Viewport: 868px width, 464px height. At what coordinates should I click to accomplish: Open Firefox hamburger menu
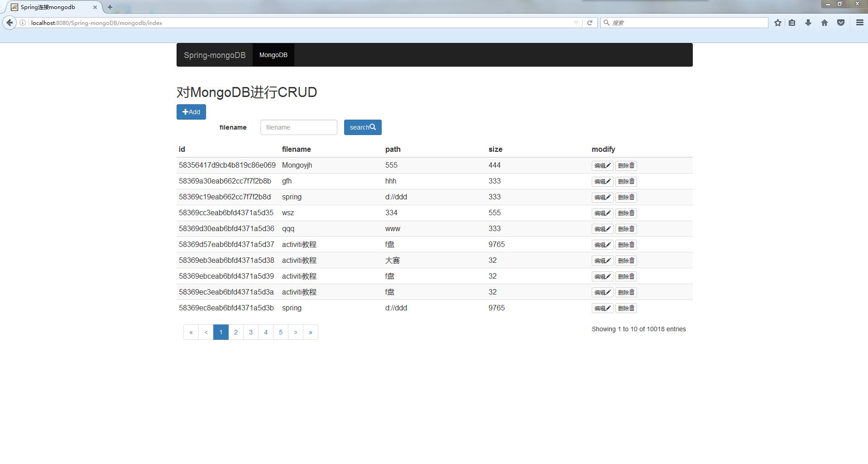pyautogui.click(x=860, y=23)
